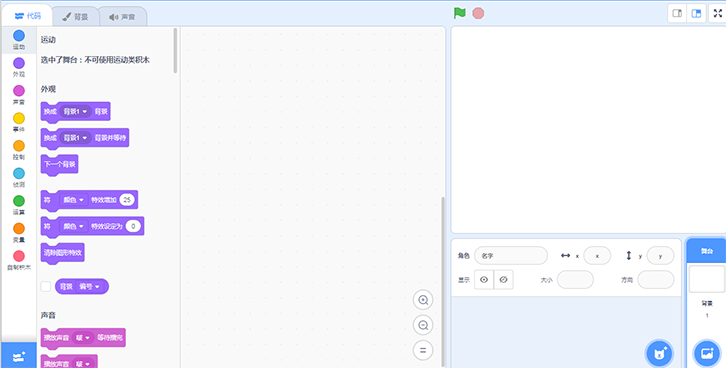Select the 运动 motion category
This screenshot has height=368, width=726.
(x=19, y=40)
